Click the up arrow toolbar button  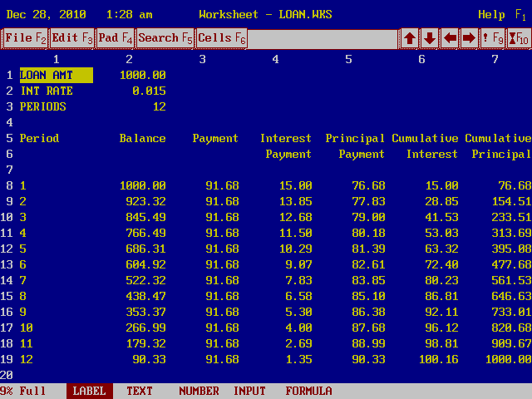pos(409,38)
